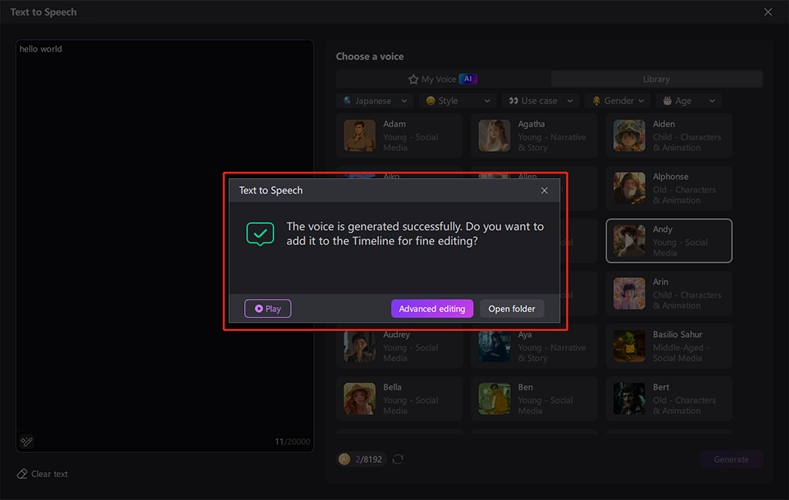Expand the Gender filter dropdown
The height and width of the screenshot is (500, 789).
click(619, 101)
